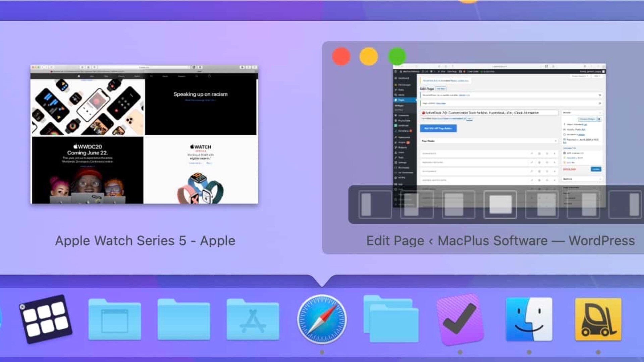Choose the highlighted centered window layout
The height and width of the screenshot is (362, 644).
pyautogui.click(x=500, y=204)
